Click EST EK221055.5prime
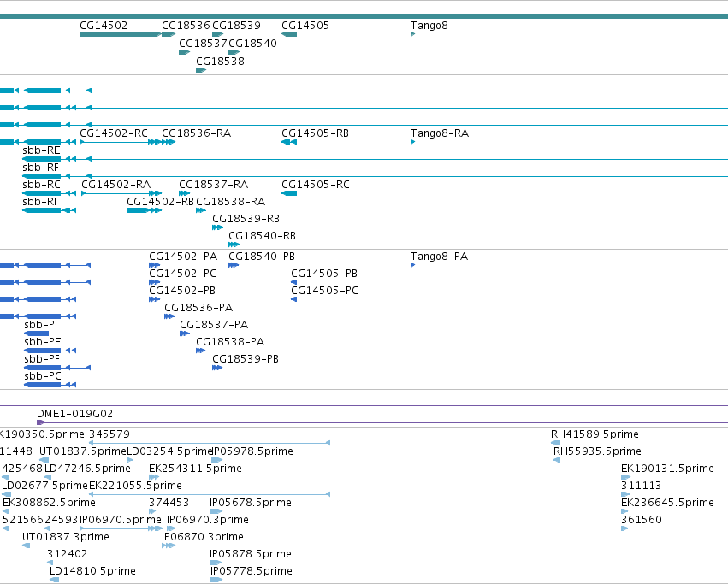This screenshot has height=584, width=728. pos(210,494)
